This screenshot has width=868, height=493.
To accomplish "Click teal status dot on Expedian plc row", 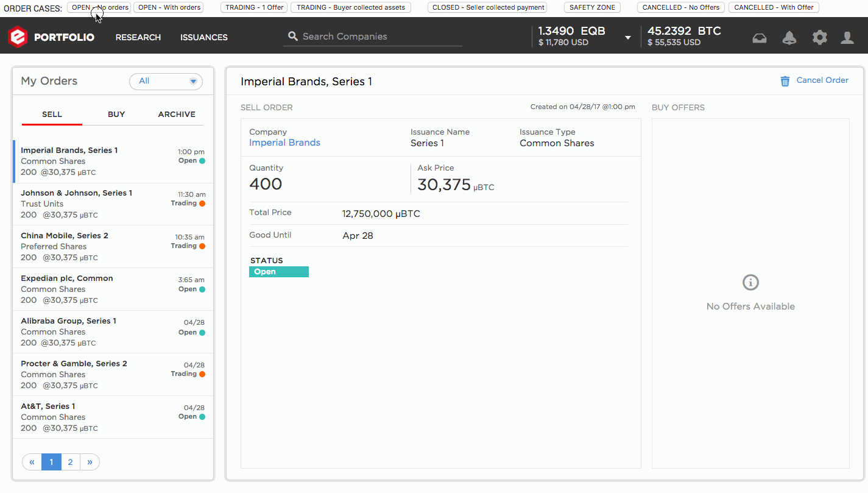I will tap(202, 289).
